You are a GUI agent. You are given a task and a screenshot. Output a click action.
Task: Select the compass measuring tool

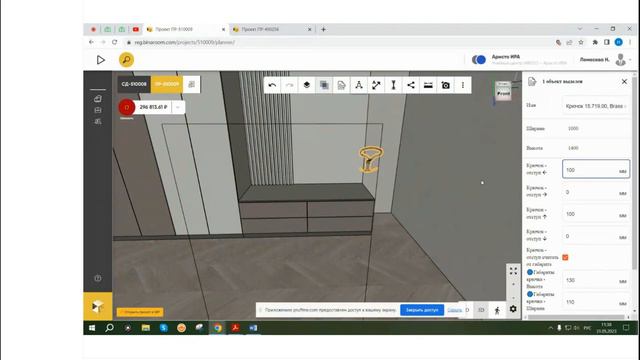[359, 85]
